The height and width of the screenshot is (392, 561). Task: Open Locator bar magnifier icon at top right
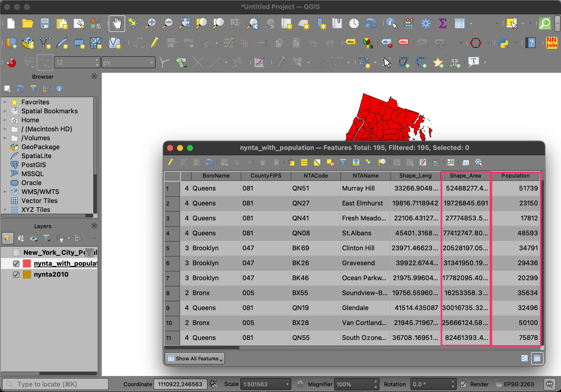tap(545, 24)
